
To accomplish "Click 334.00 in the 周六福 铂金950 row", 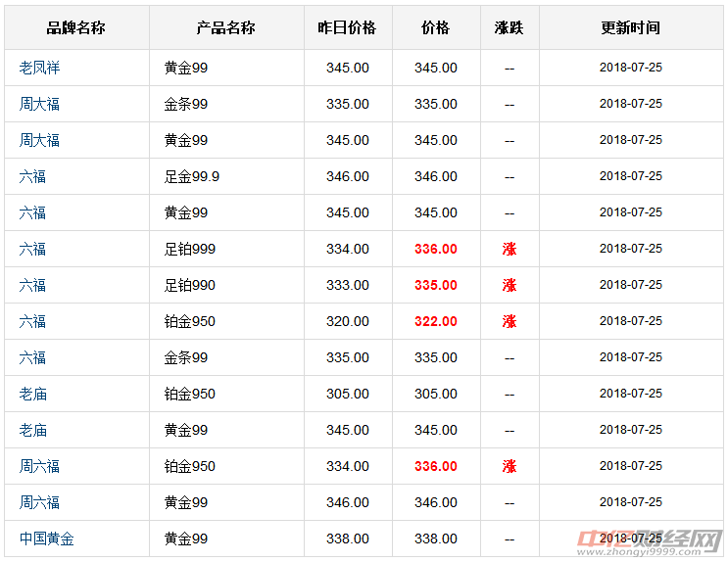I will tap(348, 466).
